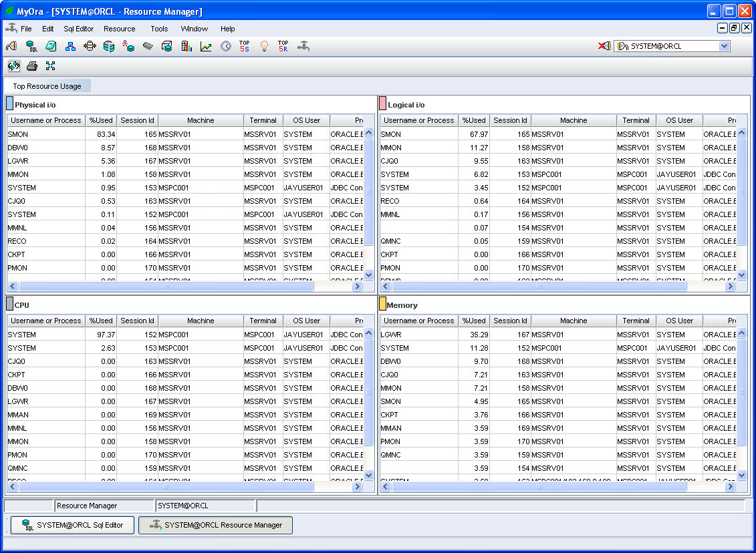Click Memory table horizontal scrollbar left arrow
The image size is (756, 553).
point(386,486)
